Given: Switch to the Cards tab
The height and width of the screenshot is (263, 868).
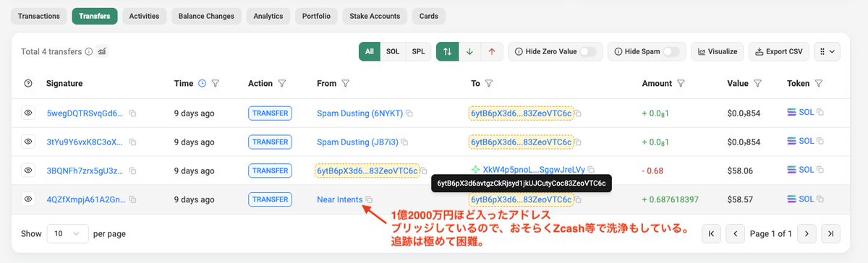Looking at the screenshot, I should point(429,15).
